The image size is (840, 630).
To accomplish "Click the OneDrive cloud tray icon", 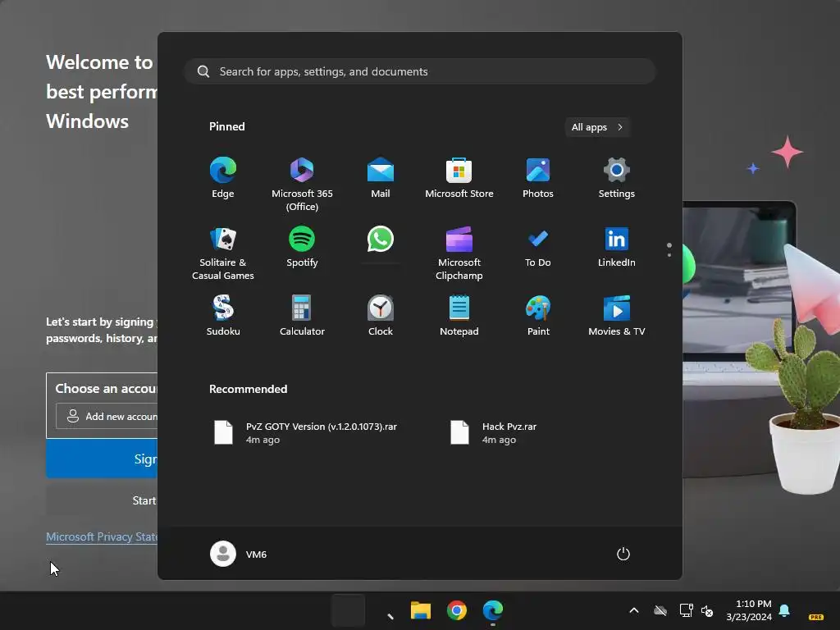I will pos(660,610).
